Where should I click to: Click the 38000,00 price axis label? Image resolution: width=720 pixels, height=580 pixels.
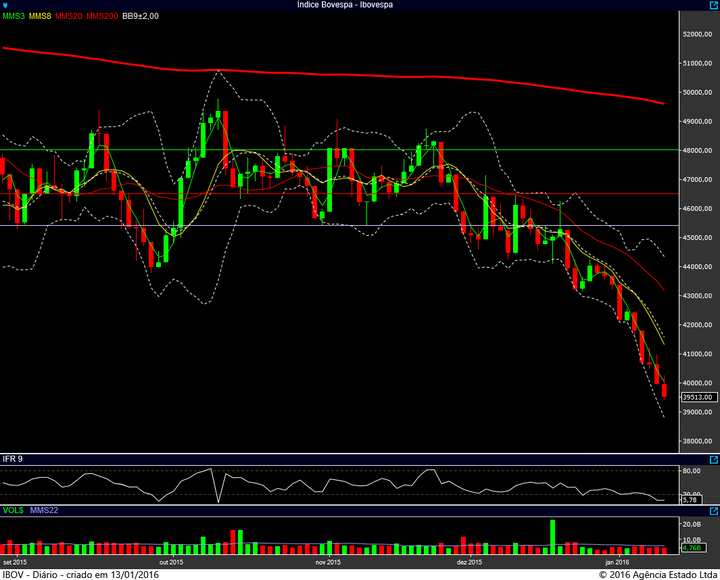(698, 441)
